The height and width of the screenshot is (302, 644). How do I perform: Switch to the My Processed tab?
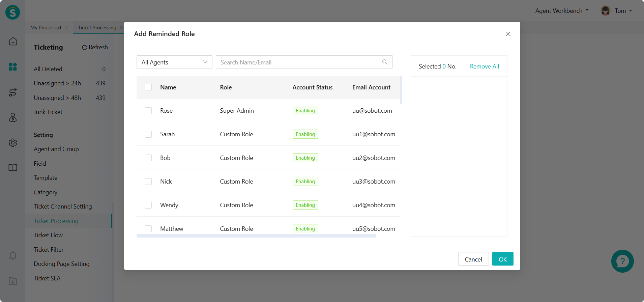pos(46,27)
